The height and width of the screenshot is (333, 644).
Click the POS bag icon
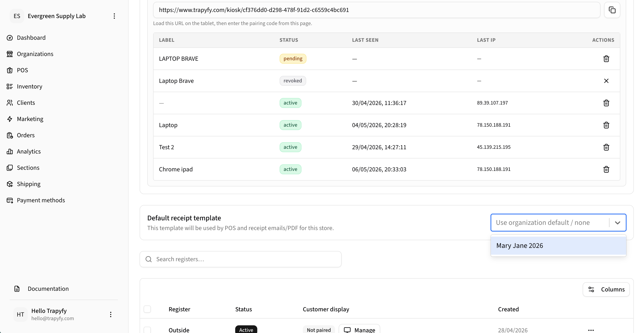pos(10,70)
